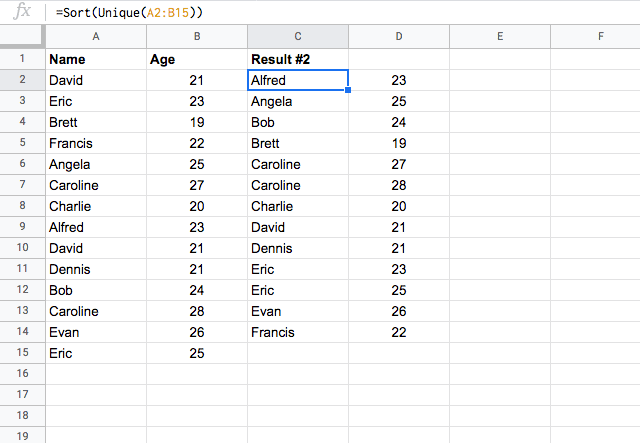Viewport: 640px width, 443px height.
Task: Click cell A8 containing 'Charlie'
Action: [x=96, y=206]
